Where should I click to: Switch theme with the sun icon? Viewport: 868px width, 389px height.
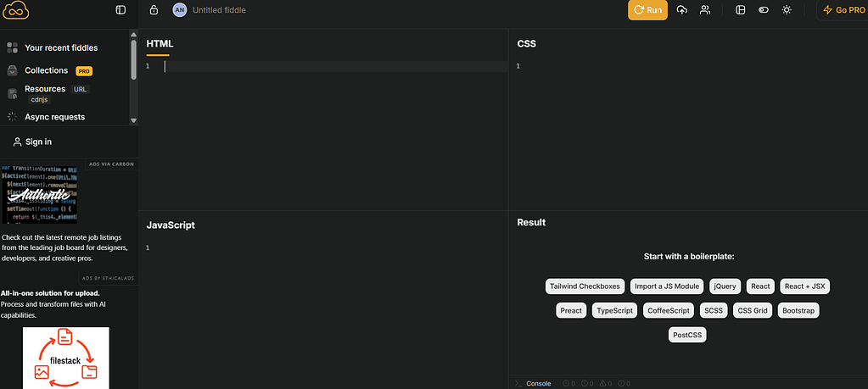point(787,10)
